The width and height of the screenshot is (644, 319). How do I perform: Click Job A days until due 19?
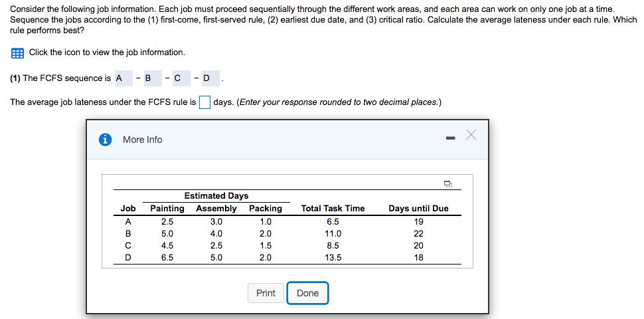[x=418, y=222]
